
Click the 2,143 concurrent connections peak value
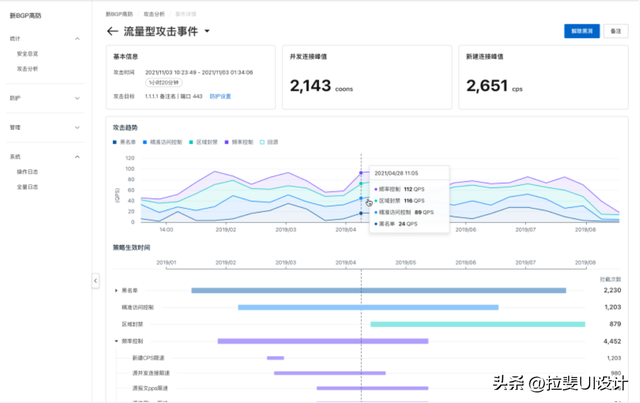click(310, 86)
